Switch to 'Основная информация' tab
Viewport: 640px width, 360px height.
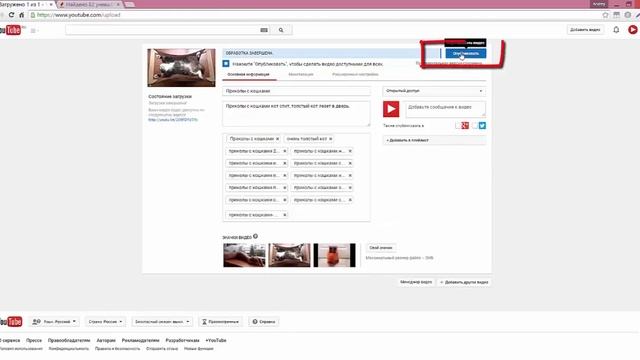pos(249,74)
